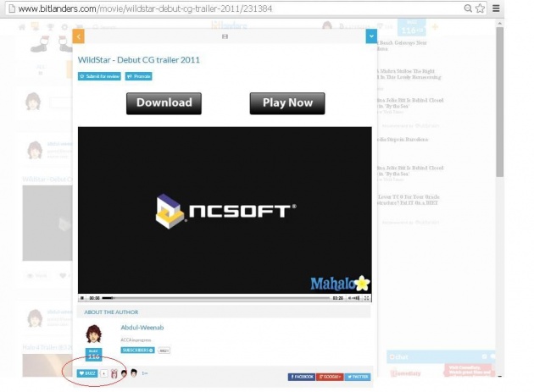This screenshot has width=534, height=392.
Task: Share the video on Google+
Action: pyautogui.click(x=330, y=377)
